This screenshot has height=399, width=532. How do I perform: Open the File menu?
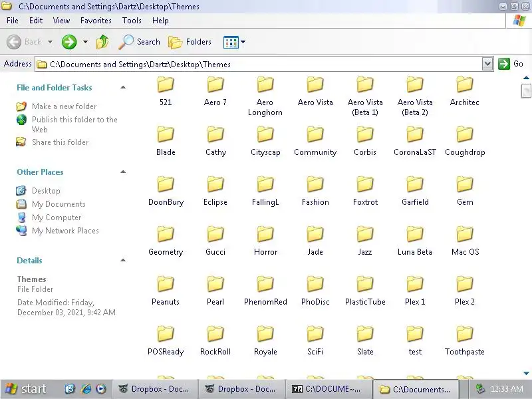[x=13, y=21]
